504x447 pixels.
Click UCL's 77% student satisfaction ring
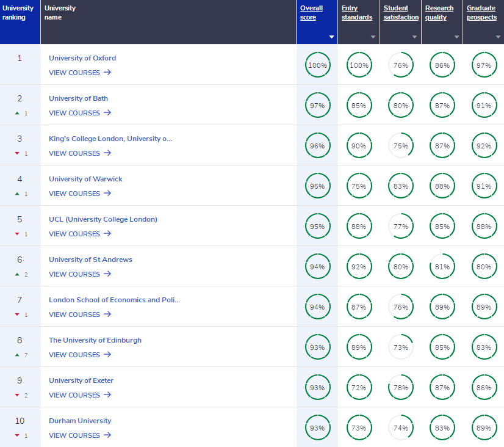click(401, 227)
